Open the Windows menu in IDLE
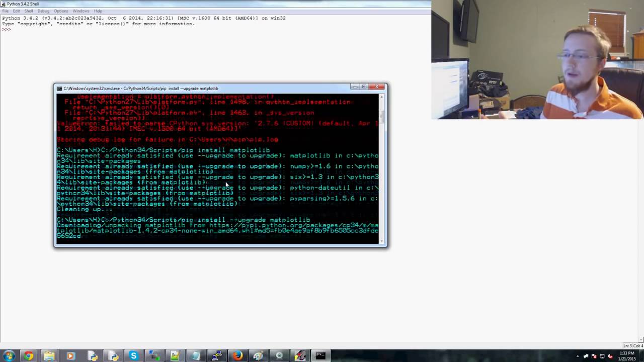Image resolution: width=644 pixels, height=362 pixels. (x=80, y=11)
